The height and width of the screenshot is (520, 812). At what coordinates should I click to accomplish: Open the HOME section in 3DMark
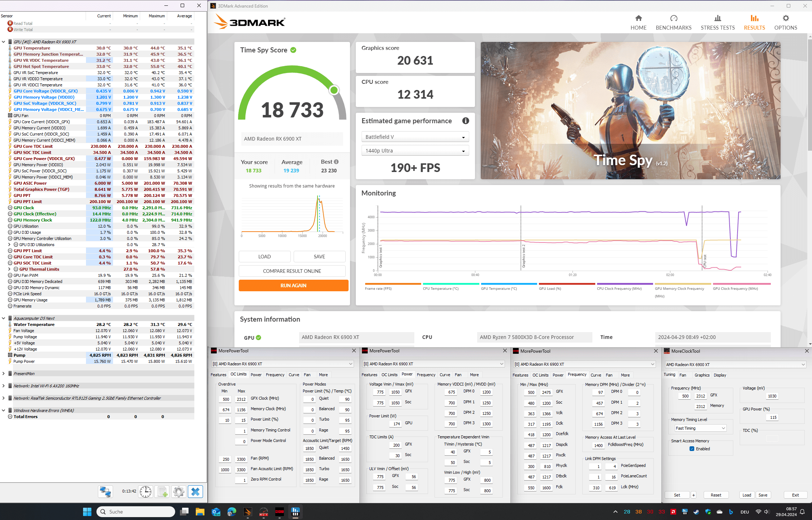coord(638,22)
